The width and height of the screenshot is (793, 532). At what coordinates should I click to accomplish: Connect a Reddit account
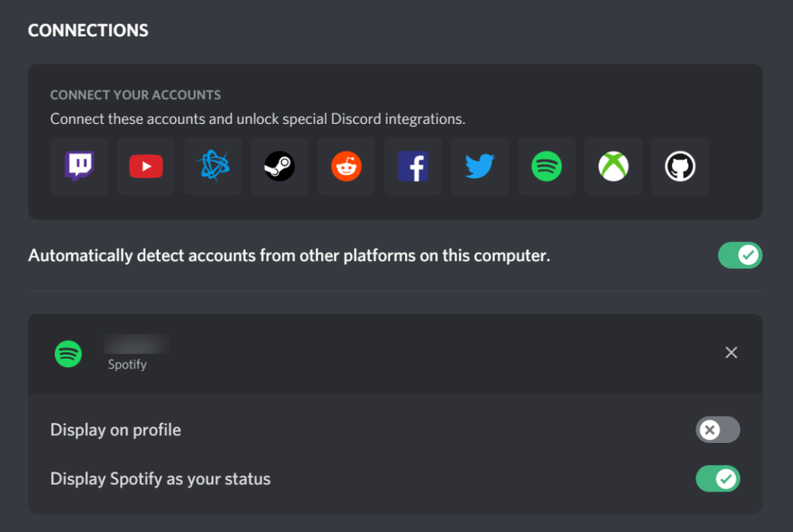pos(346,166)
